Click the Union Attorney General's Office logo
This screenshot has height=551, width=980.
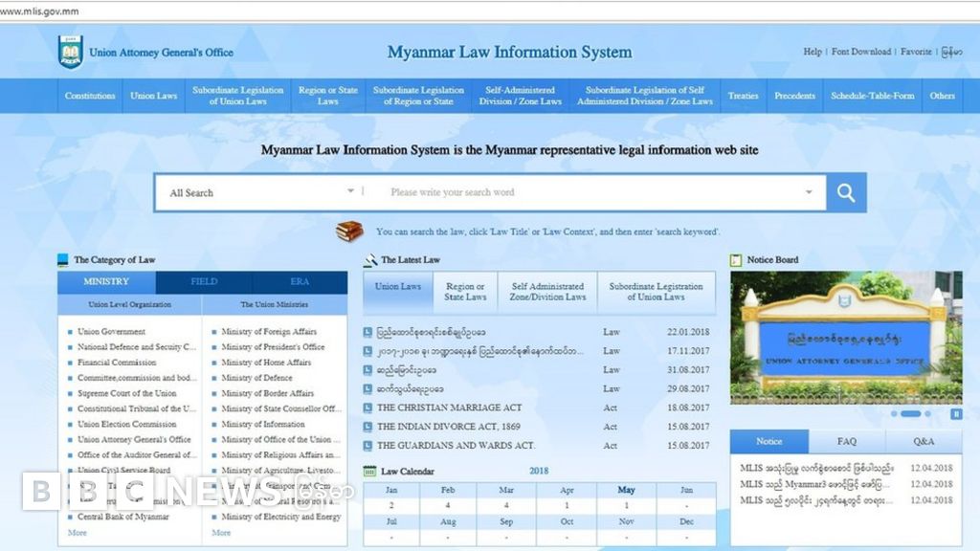[73, 51]
